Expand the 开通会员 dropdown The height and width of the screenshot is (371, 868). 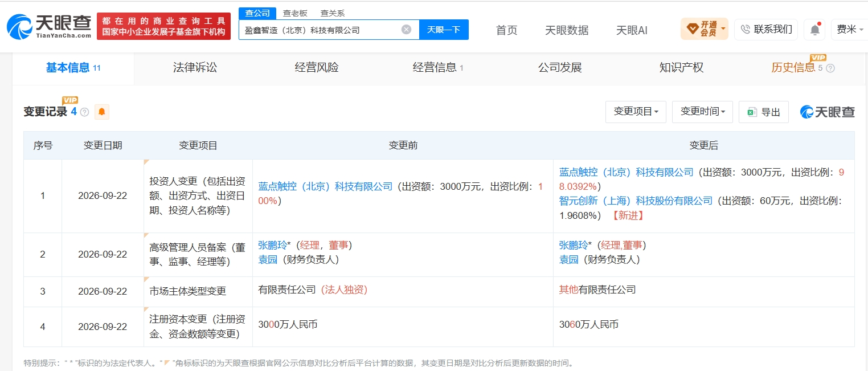click(x=705, y=29)
